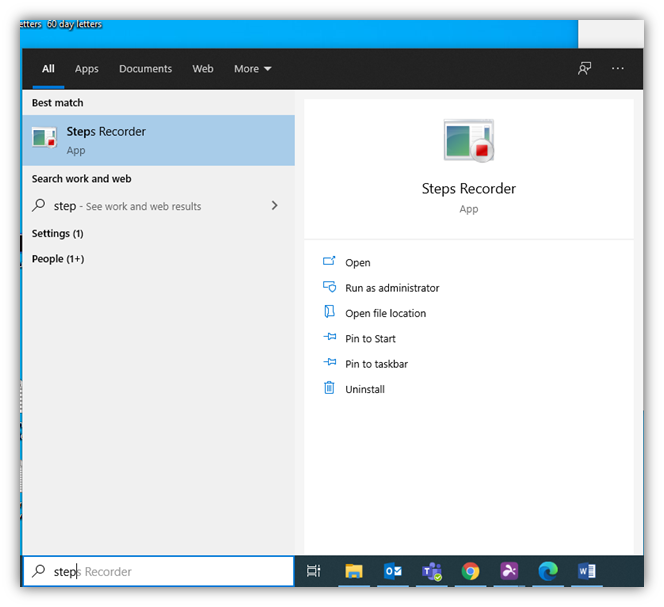The image size is (664, 607).
Task: Select Steps Recorder best match result
Action: [159, 140]
